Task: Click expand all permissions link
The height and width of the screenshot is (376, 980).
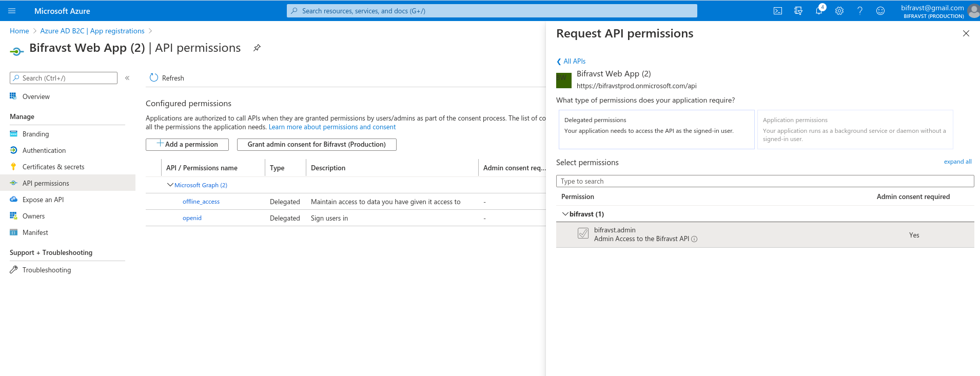Action: [957, 162]
